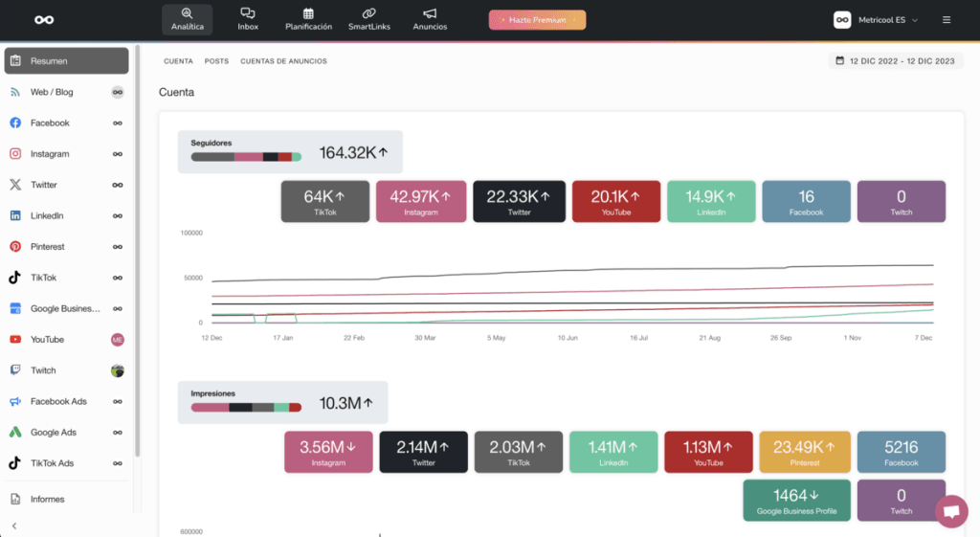Screen dimensions: 980x537
Task: Click the Twitch sidebar icon
Action: click(15, 370)
